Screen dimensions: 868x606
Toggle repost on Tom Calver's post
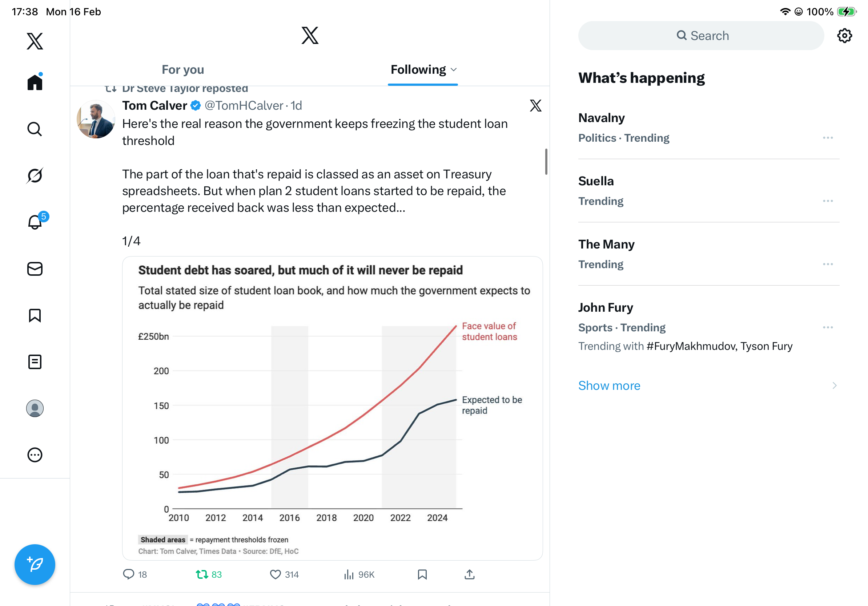[x=202, y=574]
